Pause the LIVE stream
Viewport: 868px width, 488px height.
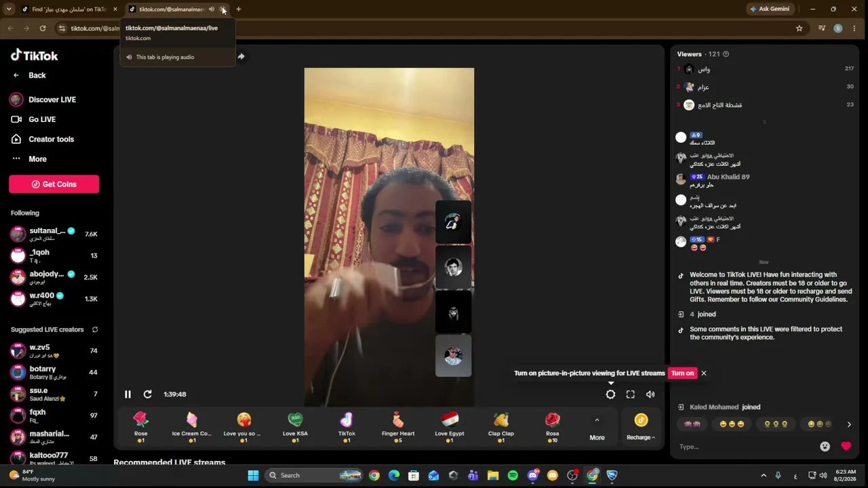(127, 394)
